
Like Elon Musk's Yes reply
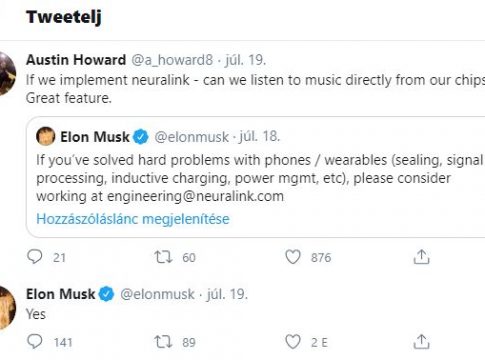pos(293,342)
